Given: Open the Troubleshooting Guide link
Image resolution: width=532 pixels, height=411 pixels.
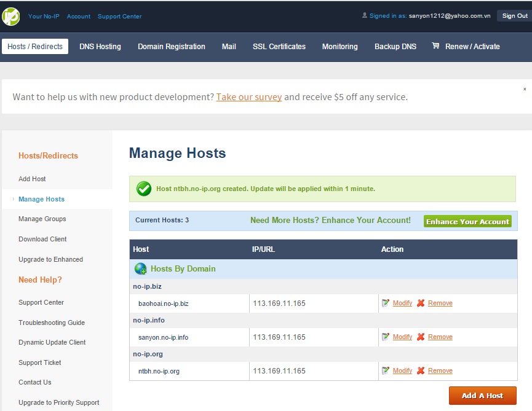Looking at the screenshot, I should coord(52,323).
